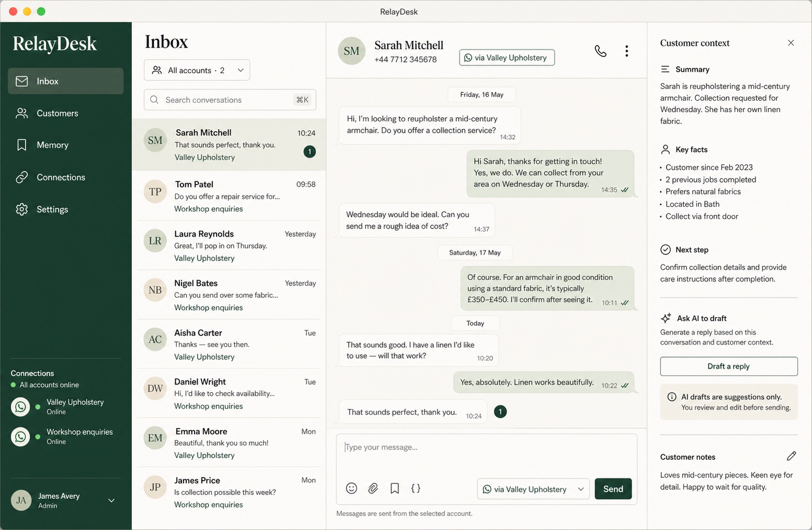Image resolution: width=812 pixels, height=530 pixels.
Task: Click the unread badge next to the last message
Action: (500, 412)
